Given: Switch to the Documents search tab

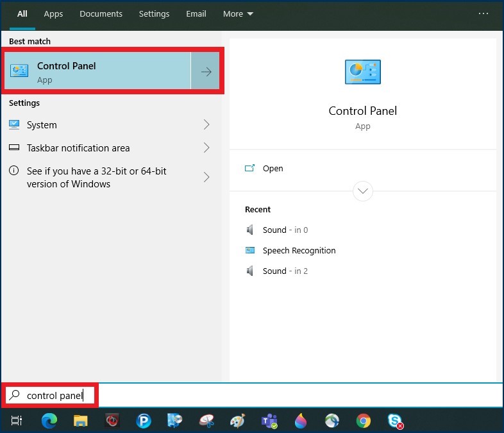Looking at the screenshot, I should coord(101,13).
